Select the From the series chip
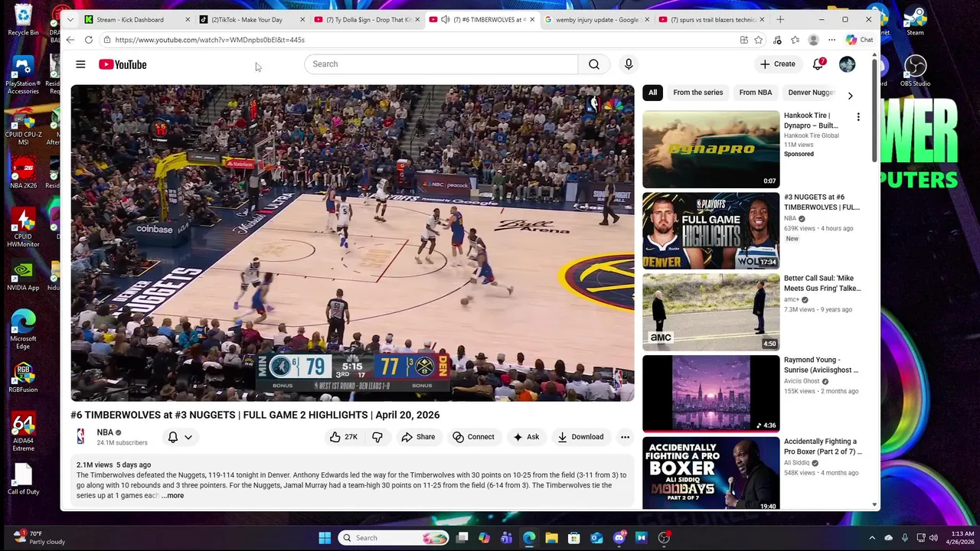 [697, 93]
